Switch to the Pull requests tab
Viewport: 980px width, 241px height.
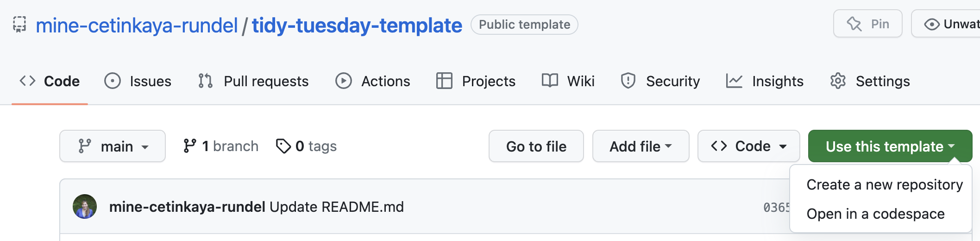pos(253,81)
